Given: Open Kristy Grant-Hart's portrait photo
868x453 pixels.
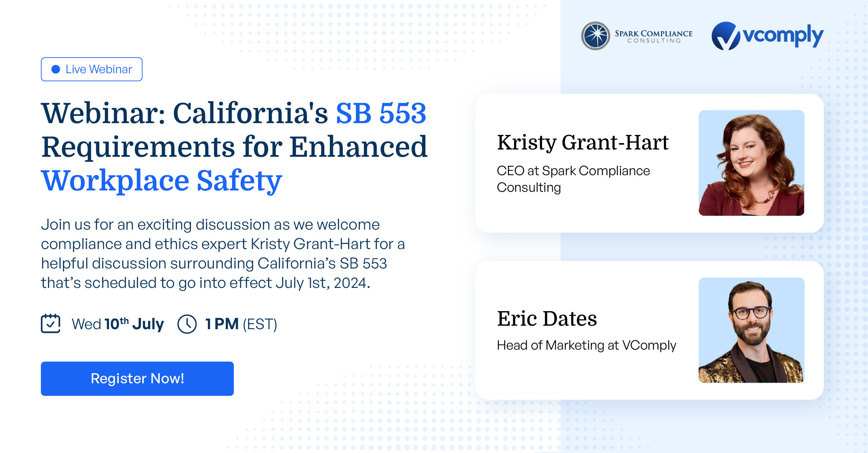Looking at the screenshot, I should pyautogui.click(x=751, y=163).
